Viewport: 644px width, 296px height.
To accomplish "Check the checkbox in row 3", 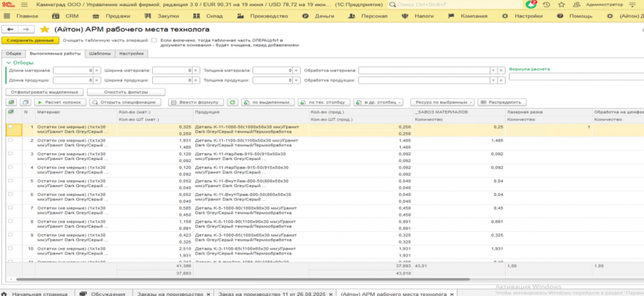I will [9, 153].
